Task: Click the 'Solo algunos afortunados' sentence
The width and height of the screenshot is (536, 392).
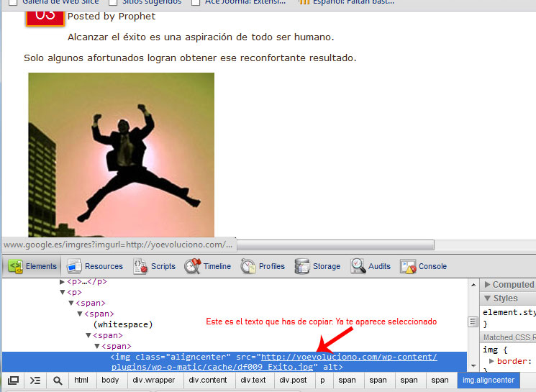Action: point(190,58)
